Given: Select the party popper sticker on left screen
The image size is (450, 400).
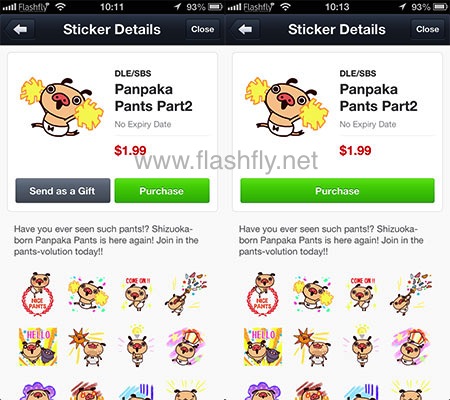Looking at the screenshot, I should click(x=186, y=294).
